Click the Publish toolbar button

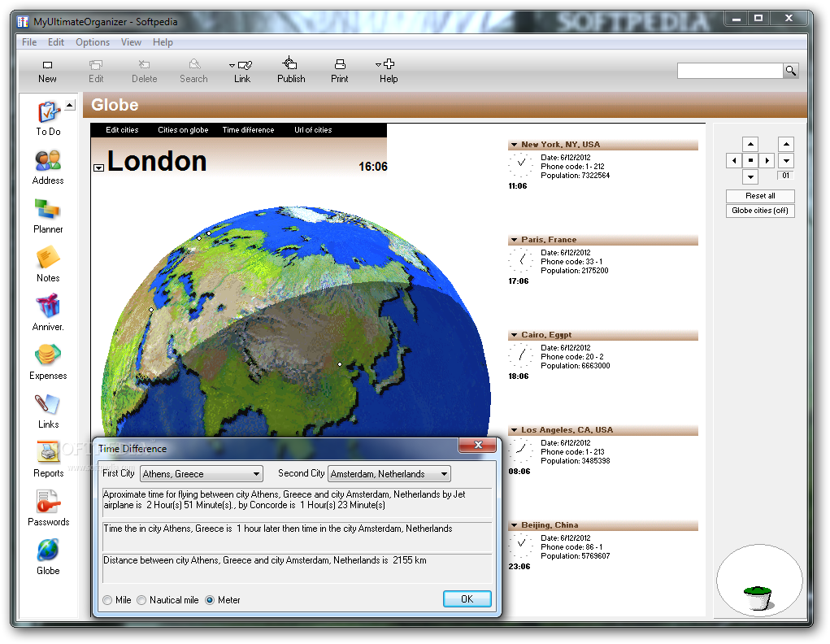tap(291, 71)
